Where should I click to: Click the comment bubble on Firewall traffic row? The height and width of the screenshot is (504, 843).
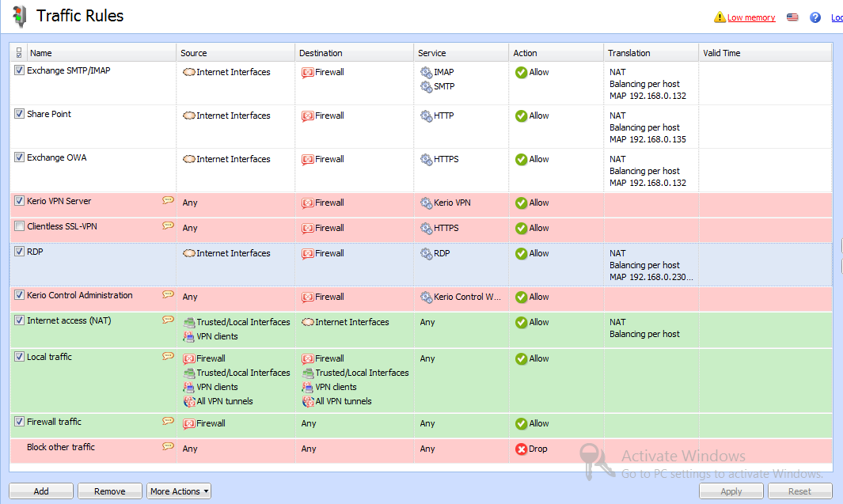pyautogui.click(x=169, y=421)
